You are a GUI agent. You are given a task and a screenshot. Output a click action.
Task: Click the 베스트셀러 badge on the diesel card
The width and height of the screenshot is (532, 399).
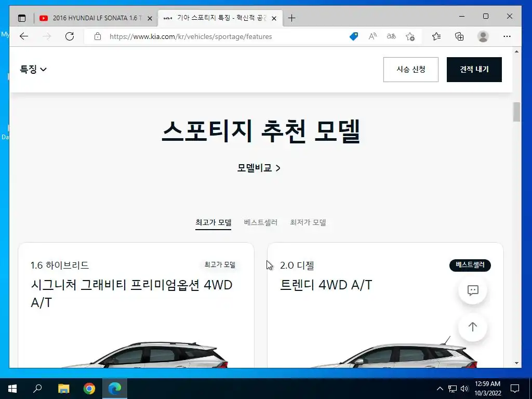(470, 265)
